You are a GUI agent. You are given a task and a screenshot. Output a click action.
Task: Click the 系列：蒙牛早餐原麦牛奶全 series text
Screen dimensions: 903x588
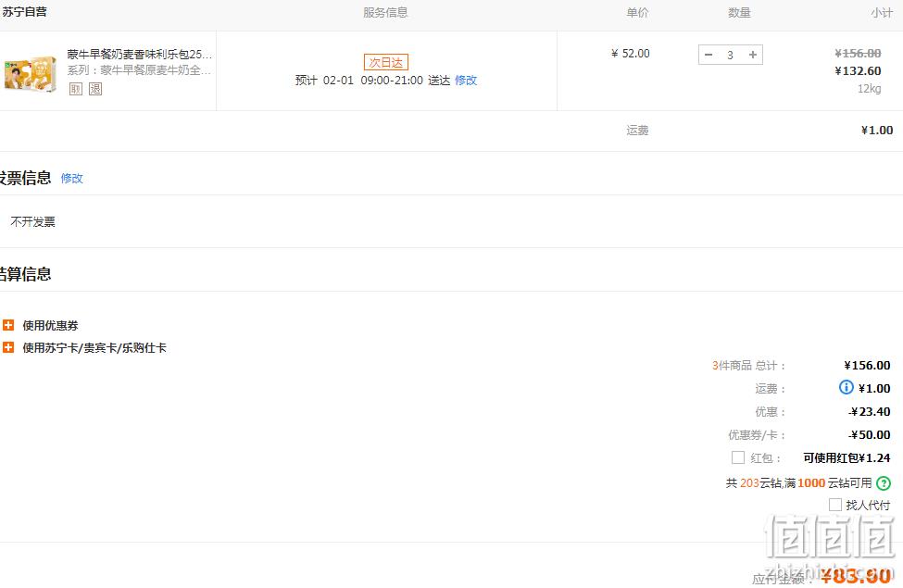(139, 70)
